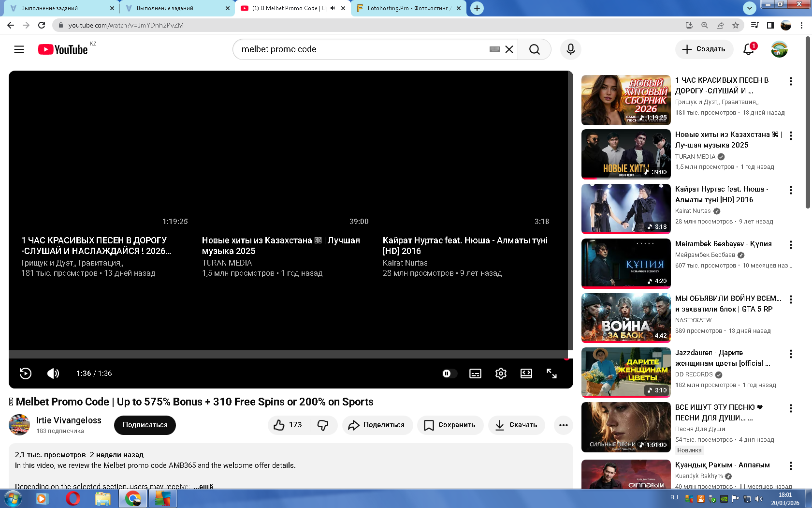812x508 pixels.
Task: Open options for 'ВСЕ ИЩУТ ЭТУ ПЕСНЮ' video
Action: 791,409
